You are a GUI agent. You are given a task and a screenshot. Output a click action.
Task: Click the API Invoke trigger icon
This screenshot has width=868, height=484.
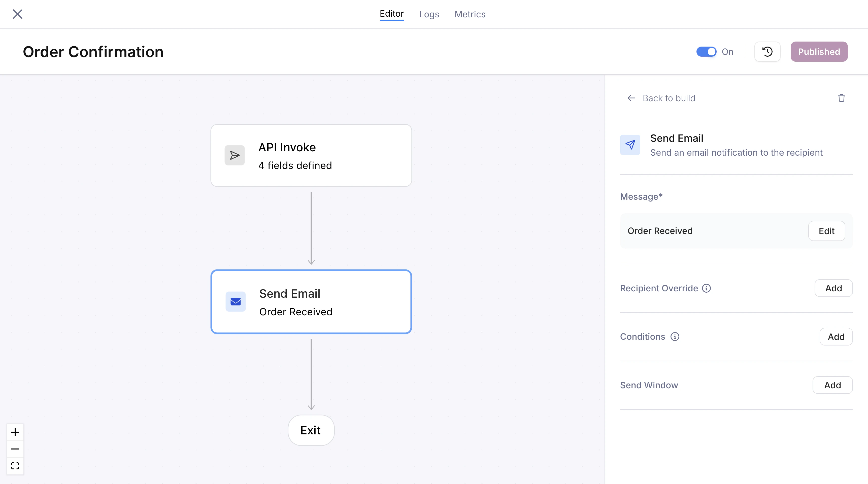click(235, 155)
